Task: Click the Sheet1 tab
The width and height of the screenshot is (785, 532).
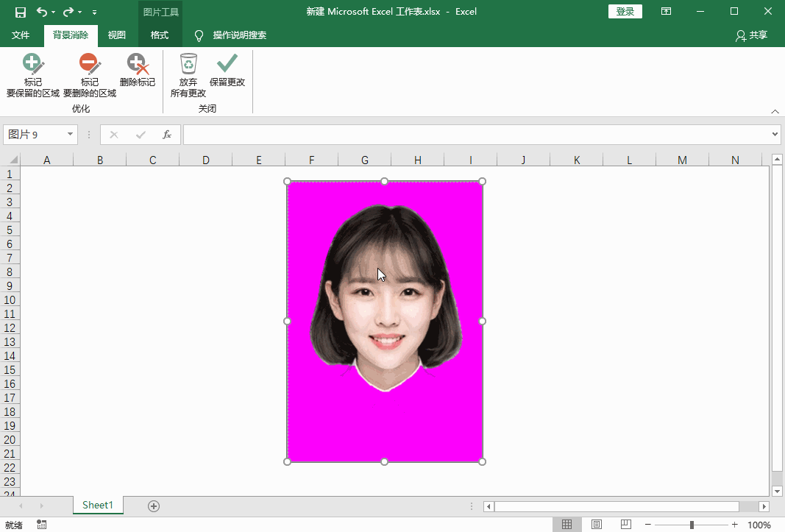Action: pyautogui.click(x=98, y=505)
